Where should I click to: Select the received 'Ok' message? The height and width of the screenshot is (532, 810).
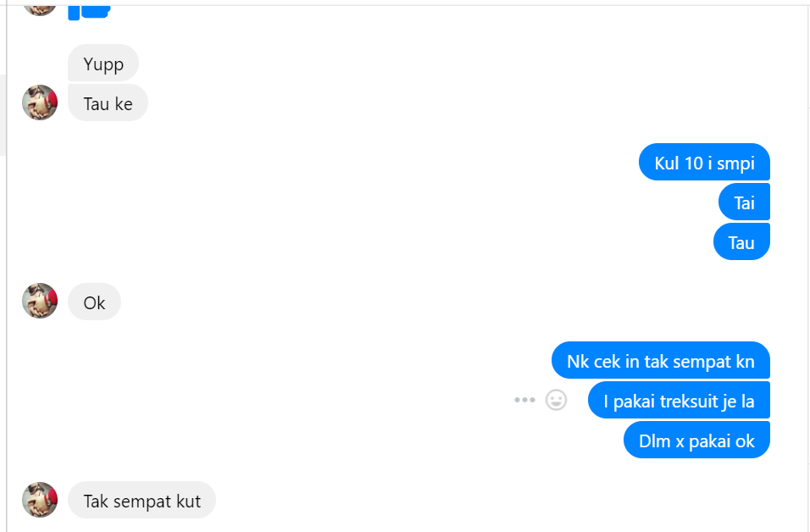click(94, 302)
